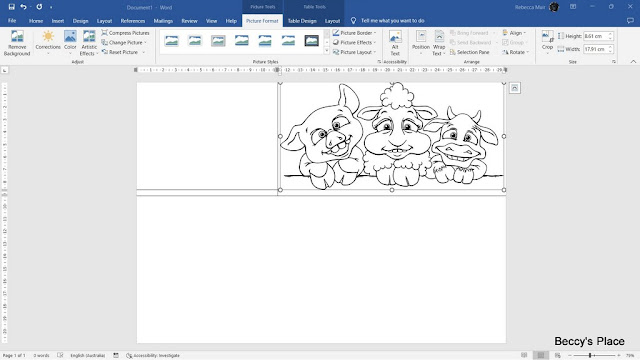Click the zoom slider handle

590,356
